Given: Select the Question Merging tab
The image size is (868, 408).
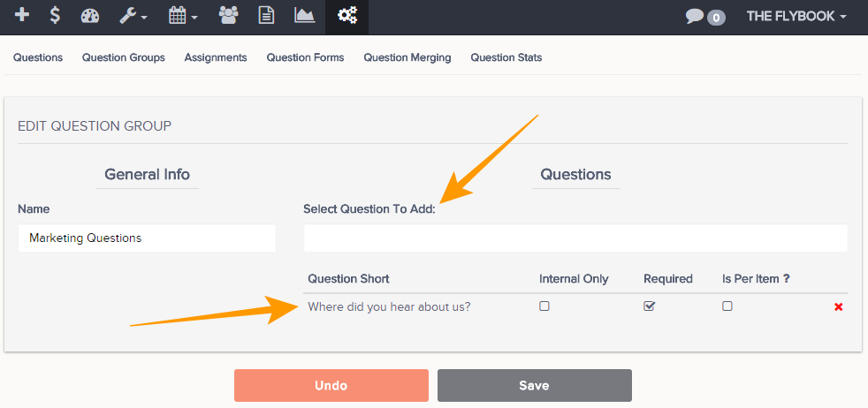Looking at the screenshot, I should [407, 57].
